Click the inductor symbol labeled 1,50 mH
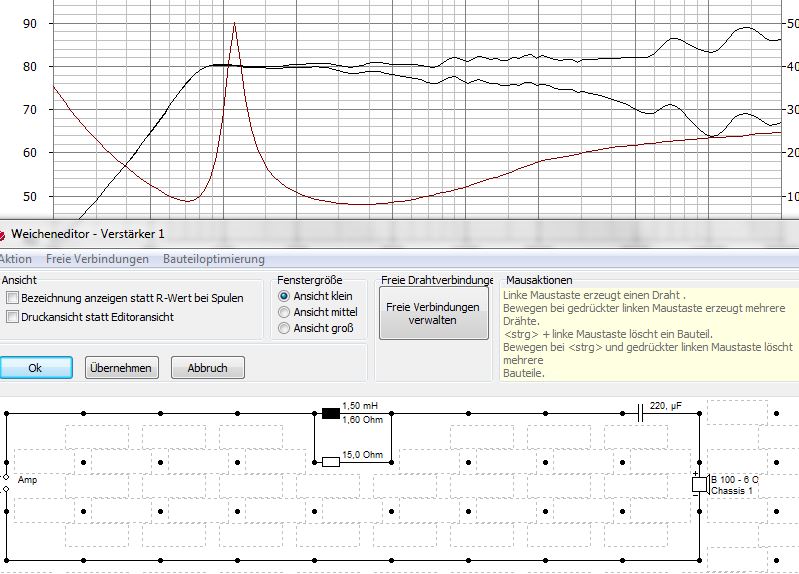 [330, 411]
